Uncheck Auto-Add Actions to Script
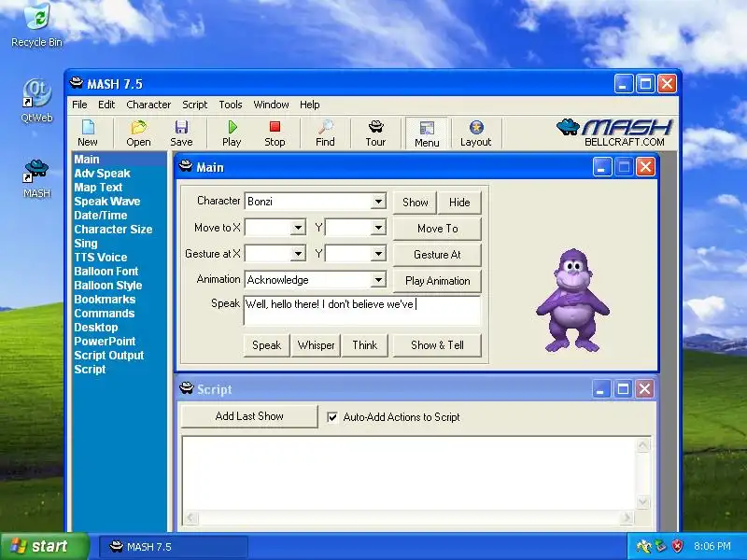 (332, 417)
